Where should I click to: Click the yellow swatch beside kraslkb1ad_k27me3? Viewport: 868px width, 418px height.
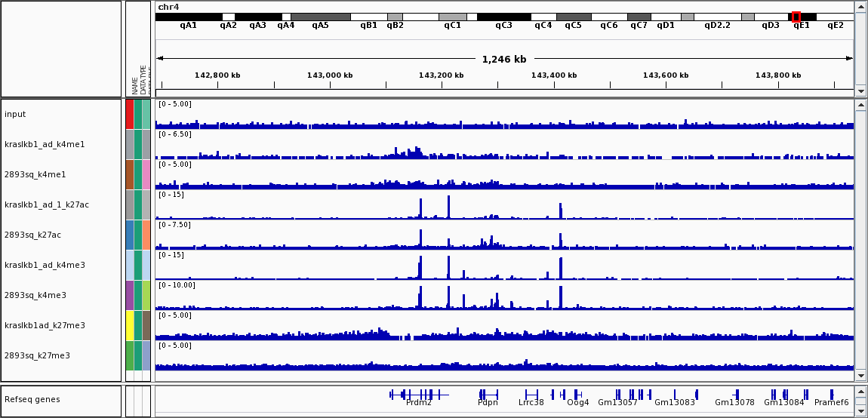[130, 325]
